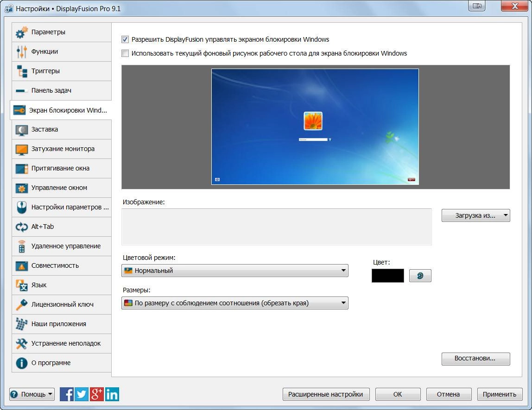This screenshot has width=532, height=410.
Task: Open the Размеры sizing mode dropdown
Action: (235, 303)
